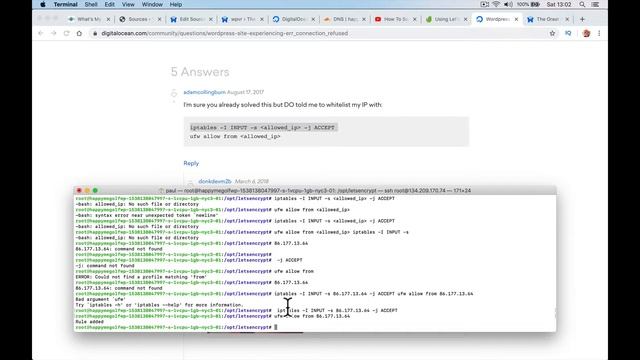Switch to the last browser tab, The Great
This screenshot has width=640, height=360.
(547, 19)
